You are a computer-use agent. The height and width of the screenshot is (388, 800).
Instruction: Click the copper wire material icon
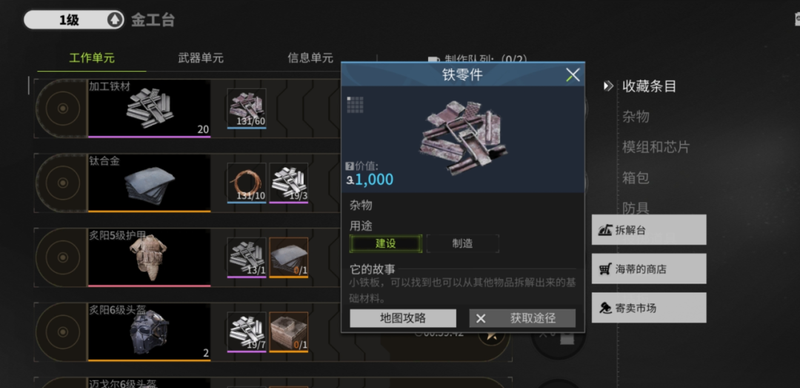[246, 183]
